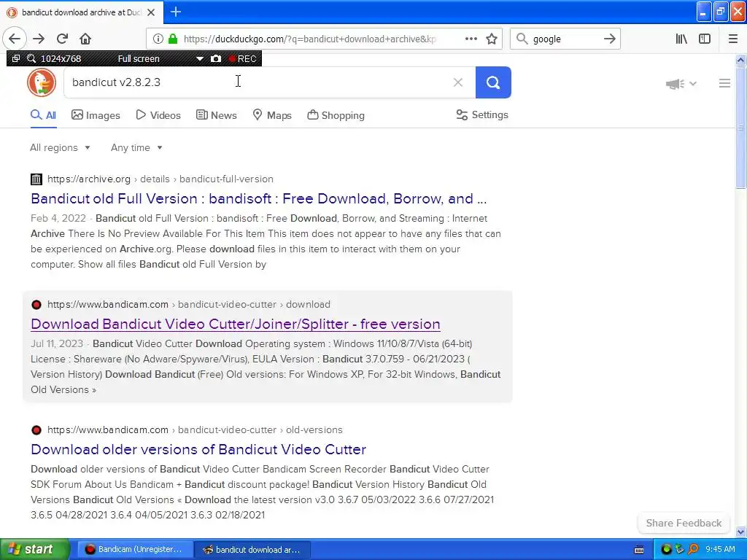Screen dimensions: 747x560
Task: Click the archive.org site favicon
Action: click(36, 179)
